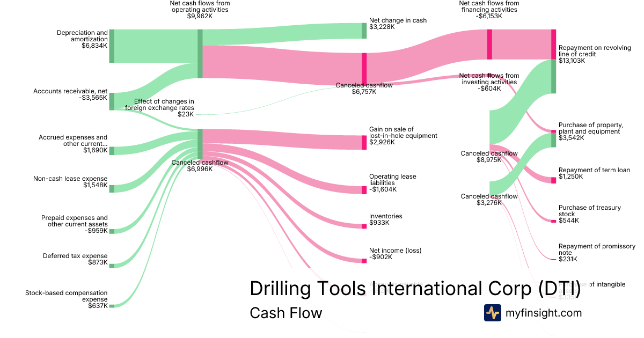Click the Drilling Tools International Corp title
Viewport: 644px width, 338px height.
coord(415,289)
